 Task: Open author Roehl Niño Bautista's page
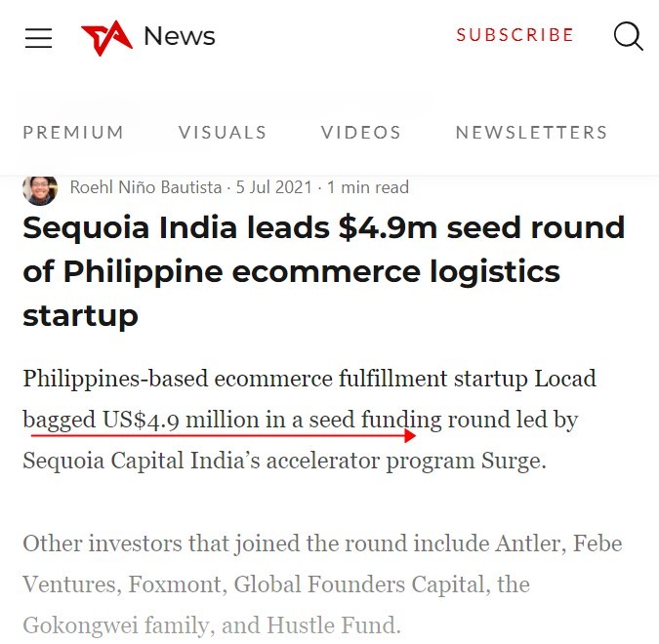coord(145,187)
